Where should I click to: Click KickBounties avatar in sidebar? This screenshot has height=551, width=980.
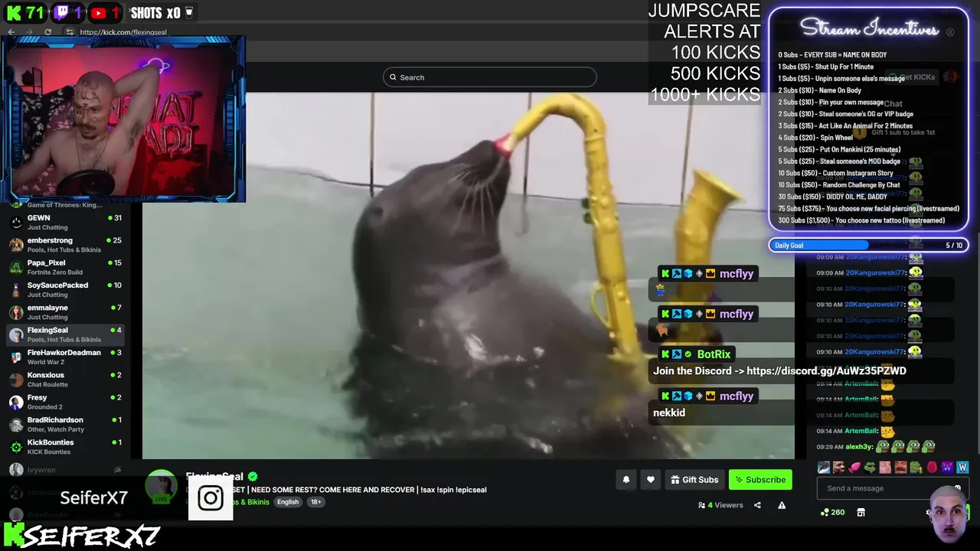[x=16, y=447]
